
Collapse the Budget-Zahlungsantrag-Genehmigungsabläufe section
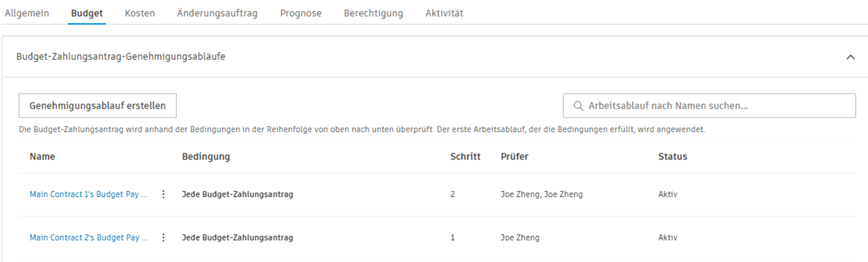pyautogui.click(x=850, y=57)
